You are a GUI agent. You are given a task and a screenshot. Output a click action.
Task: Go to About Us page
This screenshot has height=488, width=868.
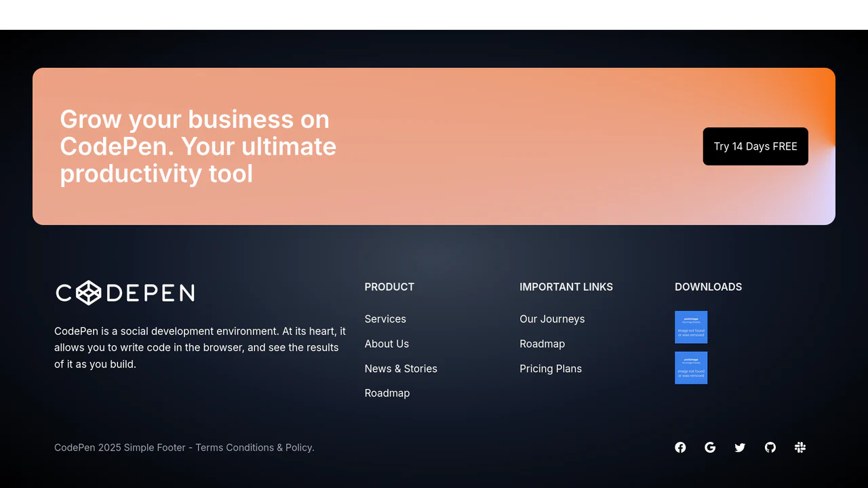387,344
